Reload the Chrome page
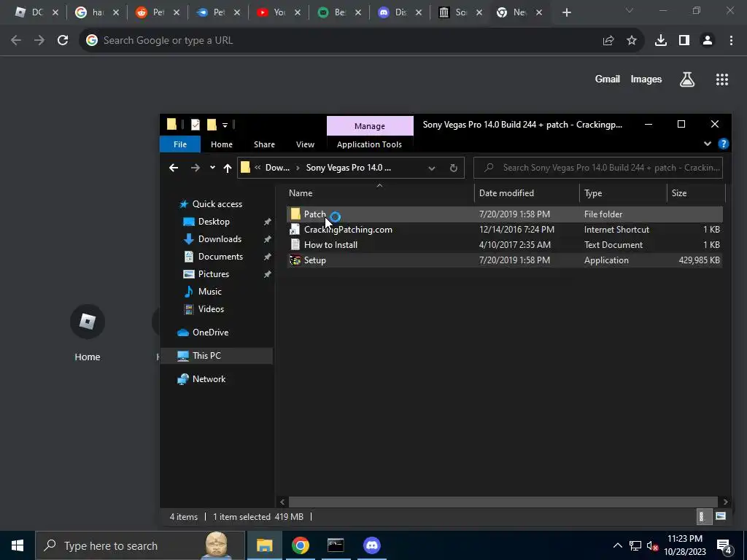 point(63,41)
